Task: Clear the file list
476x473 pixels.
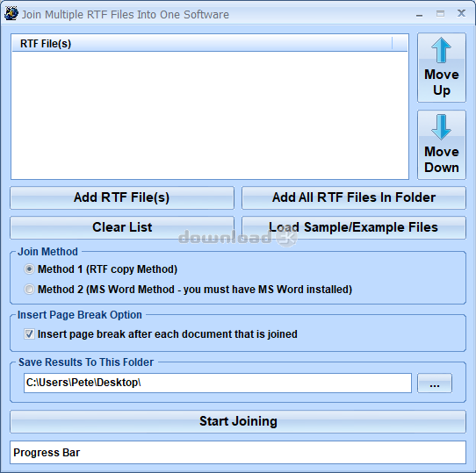Action: [x=122, y=227]
